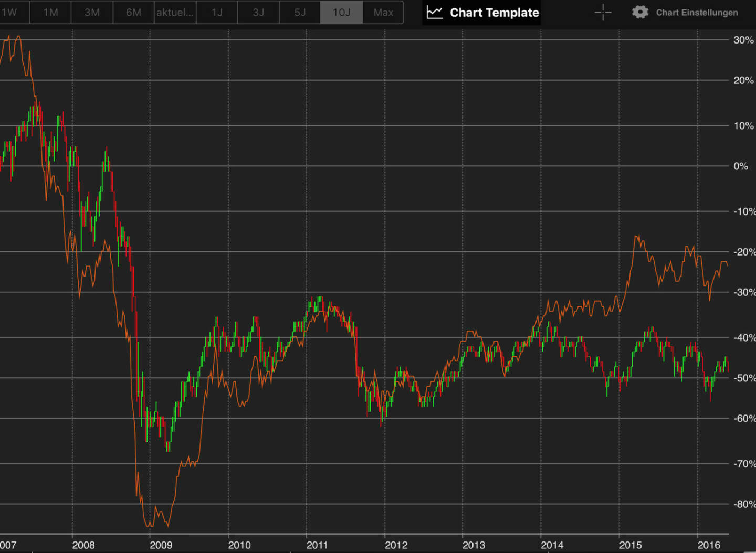The image size is (756, 553).
Task: Click the Chart Template line-chart icon
Action: coord(434,13)
